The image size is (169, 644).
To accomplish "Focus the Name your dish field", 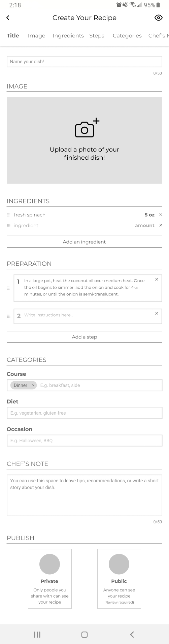I will click(x=84, y=62).
